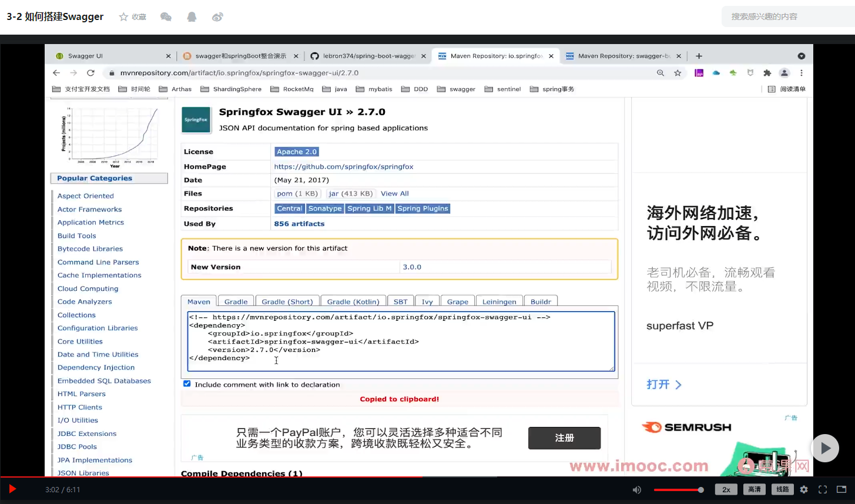Close the Swagger UI browser tab
855x504 pixels.
point(168,56)
